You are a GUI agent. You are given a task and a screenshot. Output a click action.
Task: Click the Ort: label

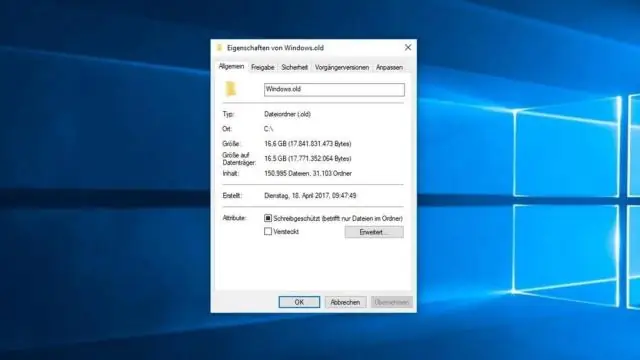tap(227, 129)
